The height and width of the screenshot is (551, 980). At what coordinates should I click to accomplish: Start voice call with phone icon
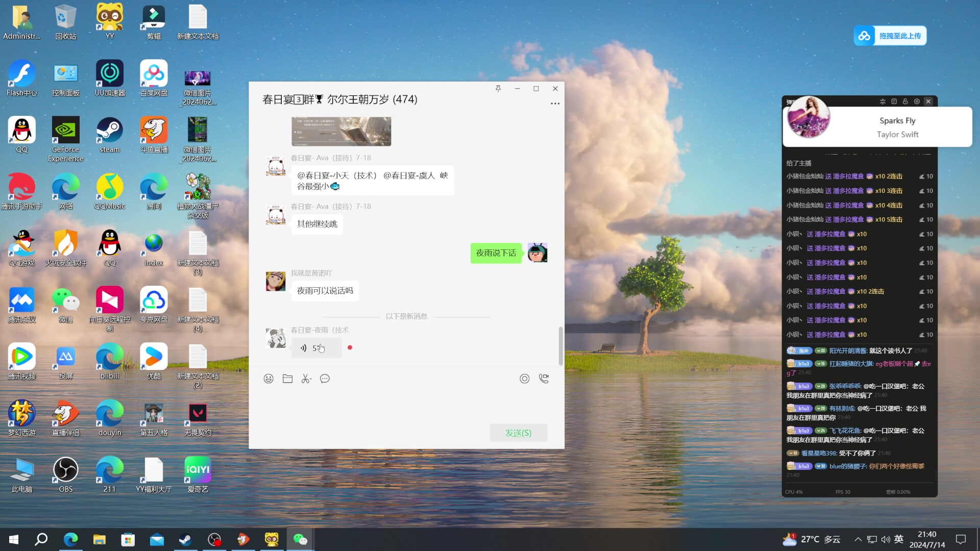click(x=544, y=379)
